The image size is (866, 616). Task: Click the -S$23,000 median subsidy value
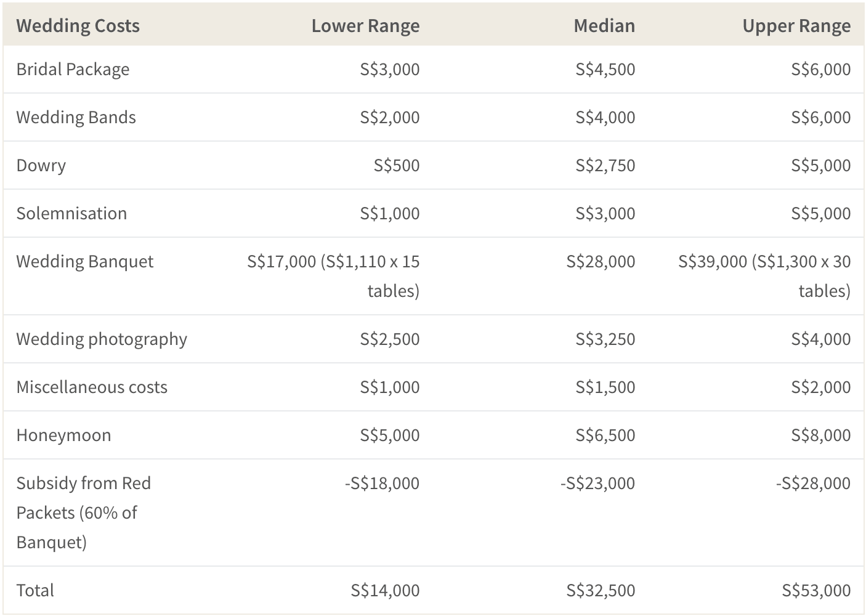[x=597, y=484]
